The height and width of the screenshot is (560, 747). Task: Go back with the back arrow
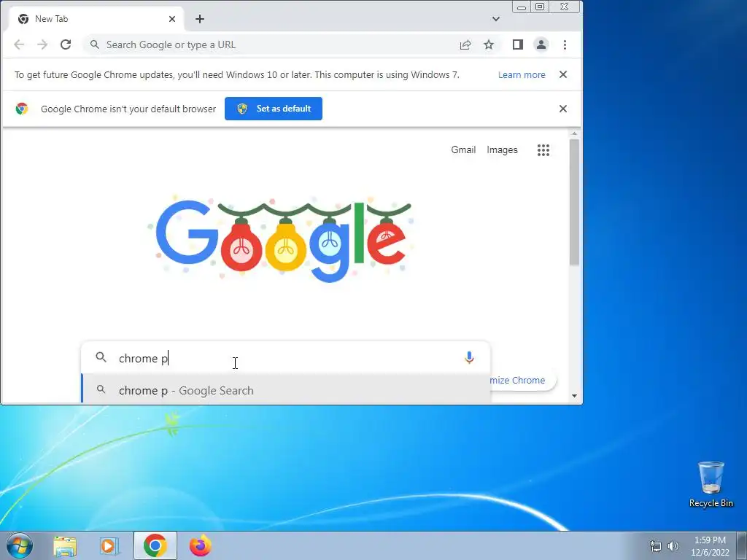point(19,44)
